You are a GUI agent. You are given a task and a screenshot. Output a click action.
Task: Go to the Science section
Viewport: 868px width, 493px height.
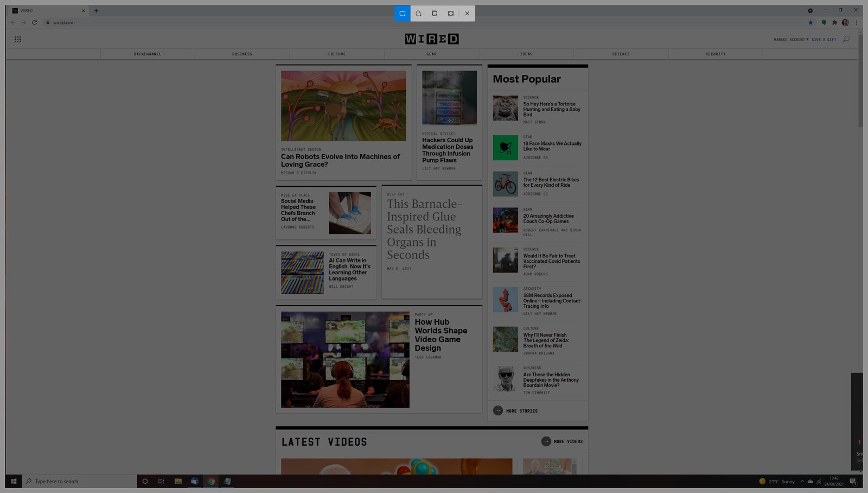click(621, 54)
